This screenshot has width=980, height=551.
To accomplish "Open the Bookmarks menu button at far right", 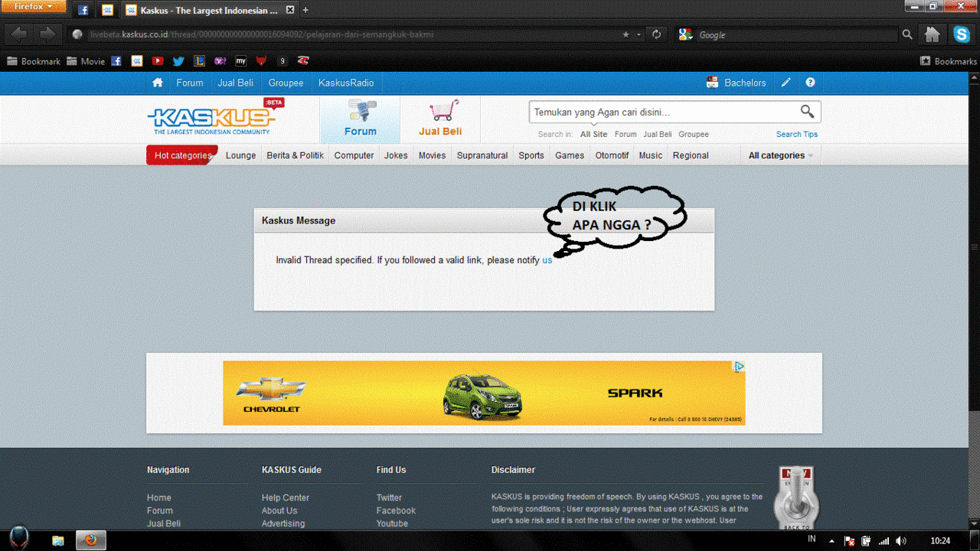I will tap(948, 61).
